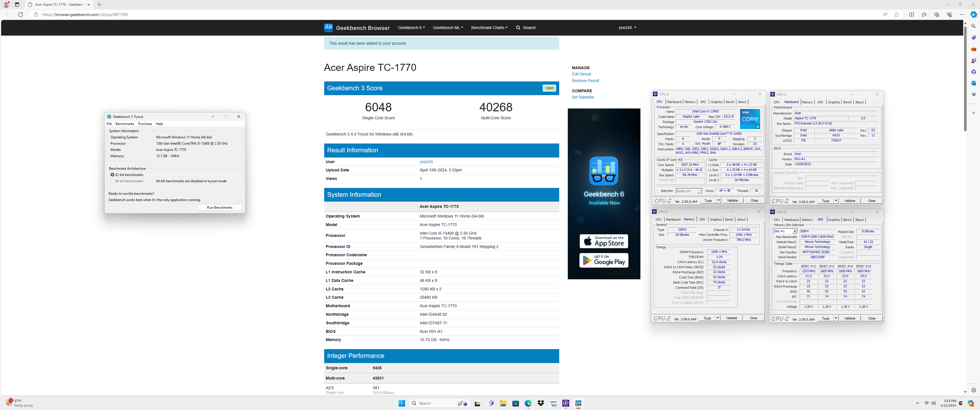The height and width of the screenshot is (410, 980).
Task: Open the File menu in Geekbench 3 Tryout
Action: coord(109,124)
